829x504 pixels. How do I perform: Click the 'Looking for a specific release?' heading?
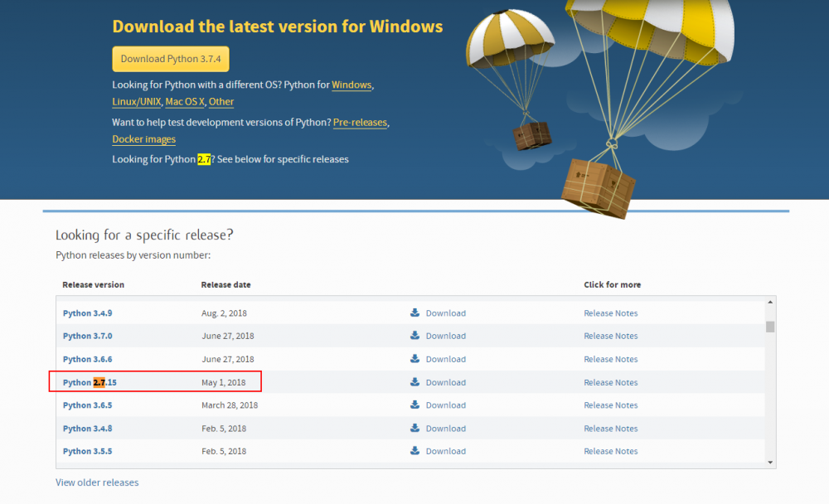tap(144, 235)
